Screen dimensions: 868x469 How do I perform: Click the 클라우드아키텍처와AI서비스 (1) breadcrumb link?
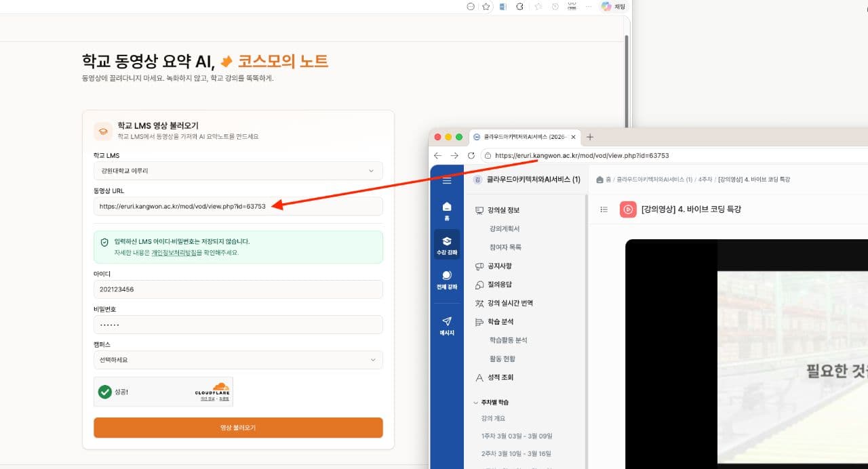[654, 180]
